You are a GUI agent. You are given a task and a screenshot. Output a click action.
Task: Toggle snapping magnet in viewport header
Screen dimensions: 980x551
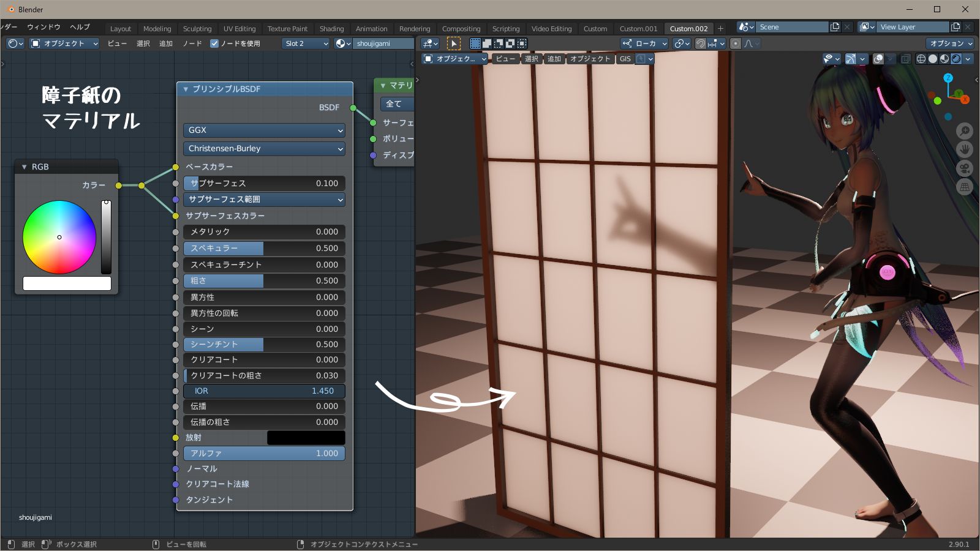pyautogui.click(x=701, y=43)
